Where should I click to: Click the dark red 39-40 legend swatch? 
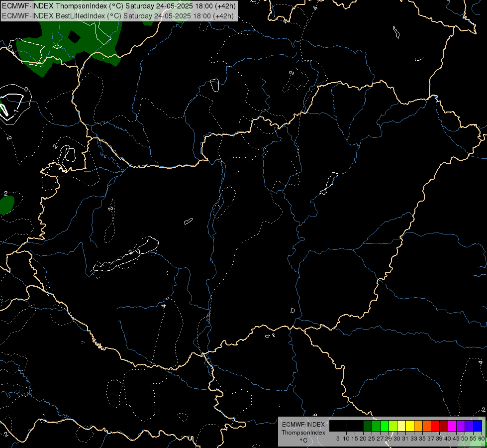click(444, 426)
